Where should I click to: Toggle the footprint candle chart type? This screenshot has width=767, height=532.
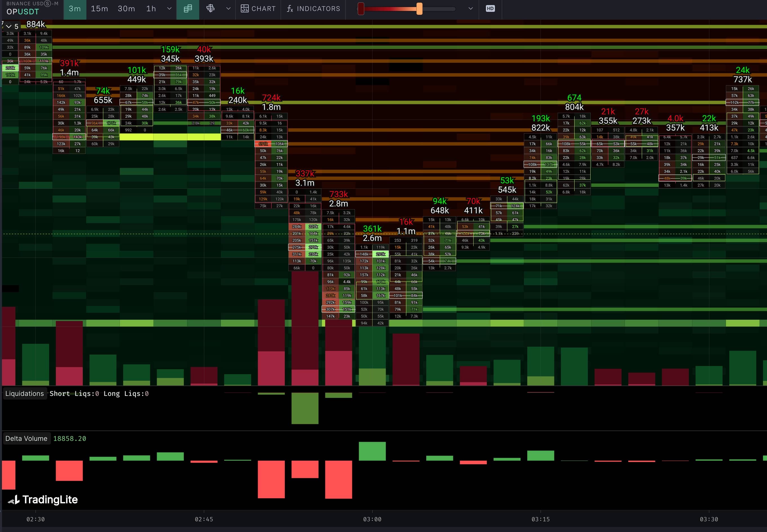188,9
